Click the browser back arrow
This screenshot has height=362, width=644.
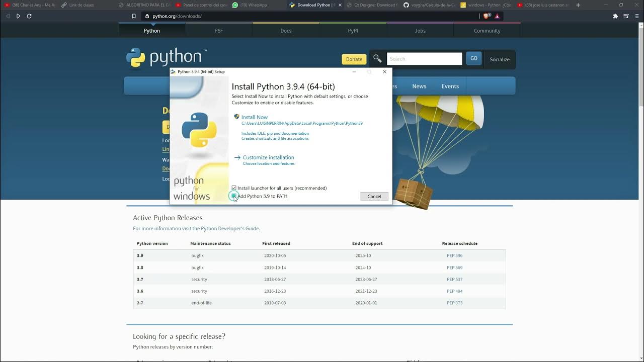pos(8,16)
